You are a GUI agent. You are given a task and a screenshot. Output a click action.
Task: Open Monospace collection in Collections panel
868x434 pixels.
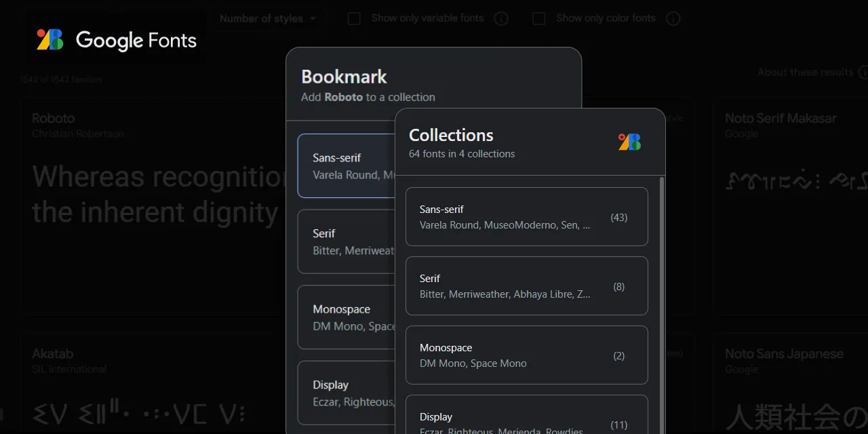pyautogui.click(x=527, y=355)
